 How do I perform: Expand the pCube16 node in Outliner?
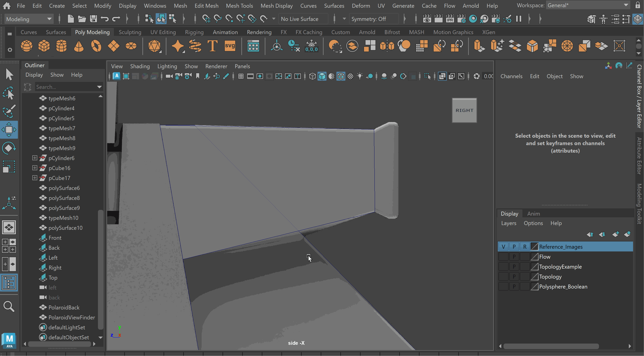pyautogui.click(x=35, y=168)
